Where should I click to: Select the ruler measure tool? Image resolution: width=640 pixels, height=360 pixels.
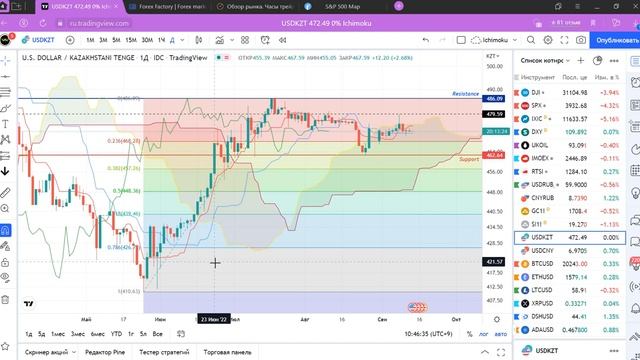coord(5,192)
